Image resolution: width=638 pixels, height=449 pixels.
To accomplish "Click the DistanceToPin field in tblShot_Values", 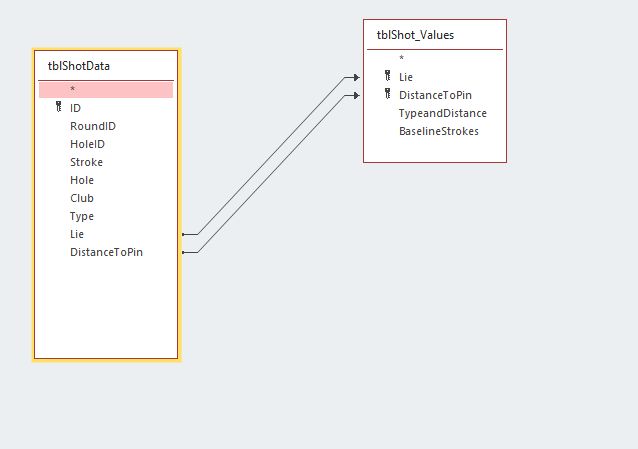I will (x=435, y=95).
